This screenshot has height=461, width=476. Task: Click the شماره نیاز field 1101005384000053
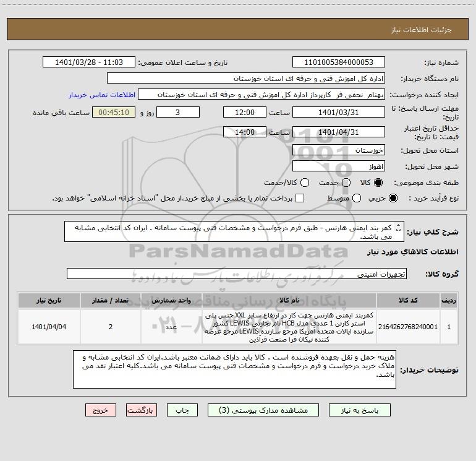coord(339,62)
